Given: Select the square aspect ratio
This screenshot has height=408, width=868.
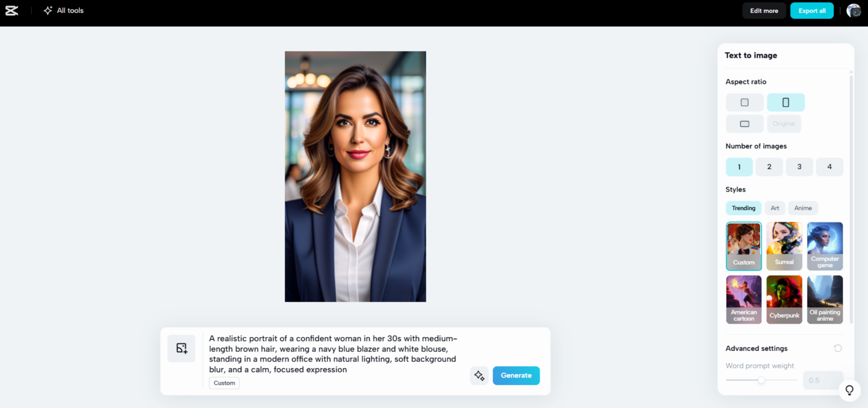Looking at the screenshot, I should coord(744,102).
